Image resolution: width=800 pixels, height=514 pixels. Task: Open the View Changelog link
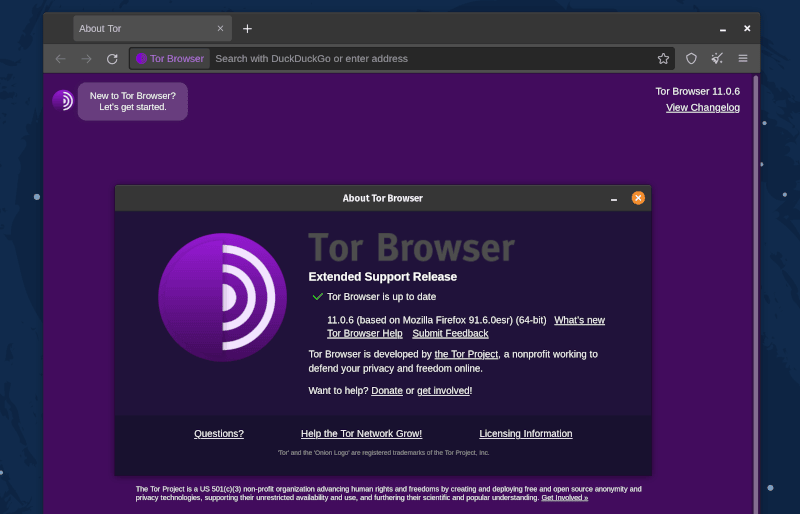coord(703,107)
